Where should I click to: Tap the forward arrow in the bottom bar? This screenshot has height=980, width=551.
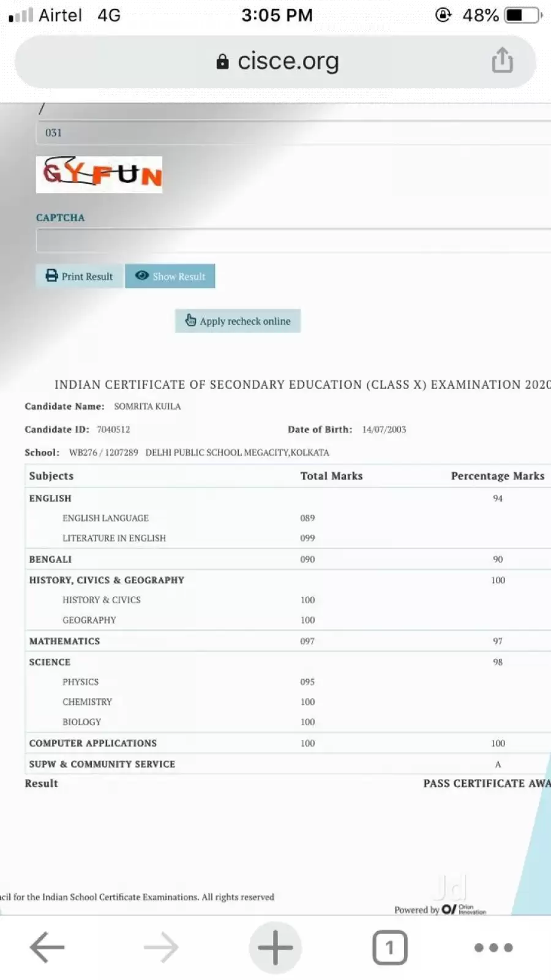click(161, 948)
